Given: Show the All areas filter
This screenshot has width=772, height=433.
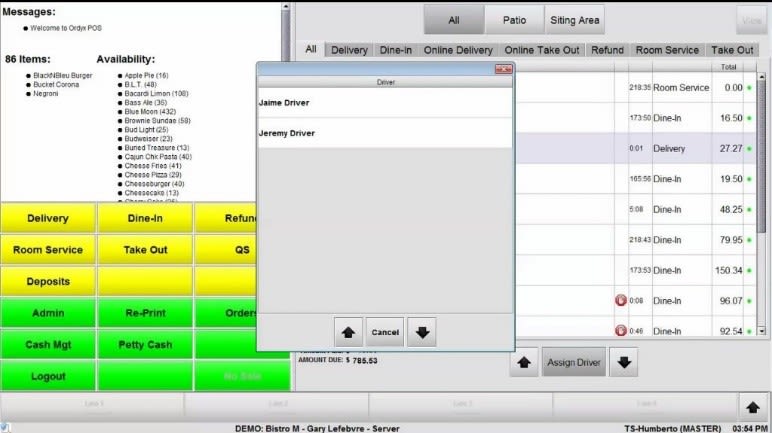Looking at the screenshot, I should click(453, 20).
